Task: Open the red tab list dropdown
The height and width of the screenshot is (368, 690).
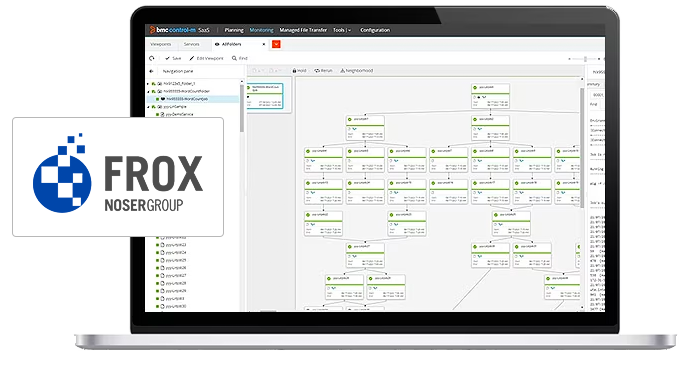Action: click(x=276, y=44)
